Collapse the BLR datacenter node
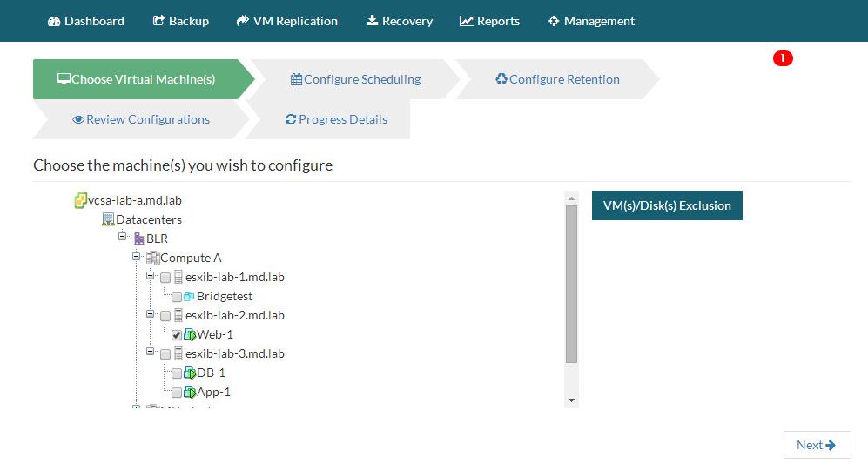The image size is (868, 464). tap(123, 237)
